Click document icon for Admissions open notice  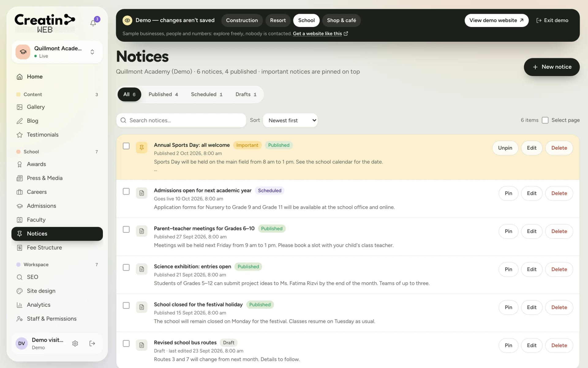click(142, 193)
